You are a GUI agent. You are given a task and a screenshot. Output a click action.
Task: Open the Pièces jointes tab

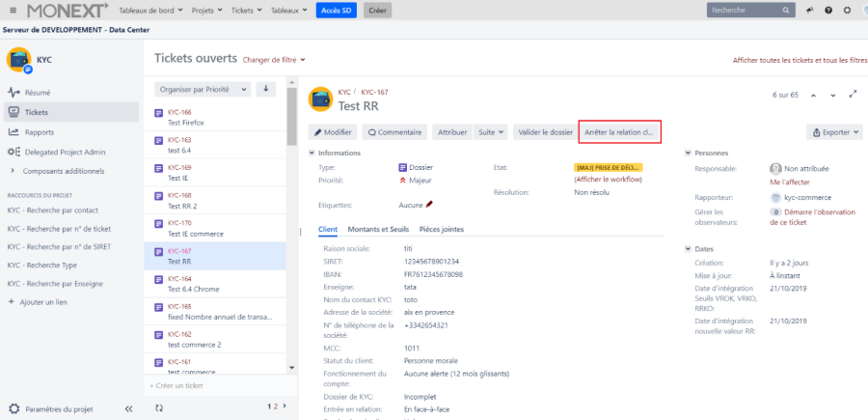[441, 230]
